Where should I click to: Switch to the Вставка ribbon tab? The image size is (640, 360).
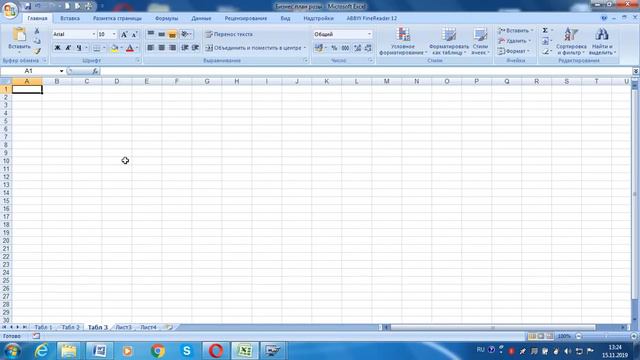(x=70, y=18)
